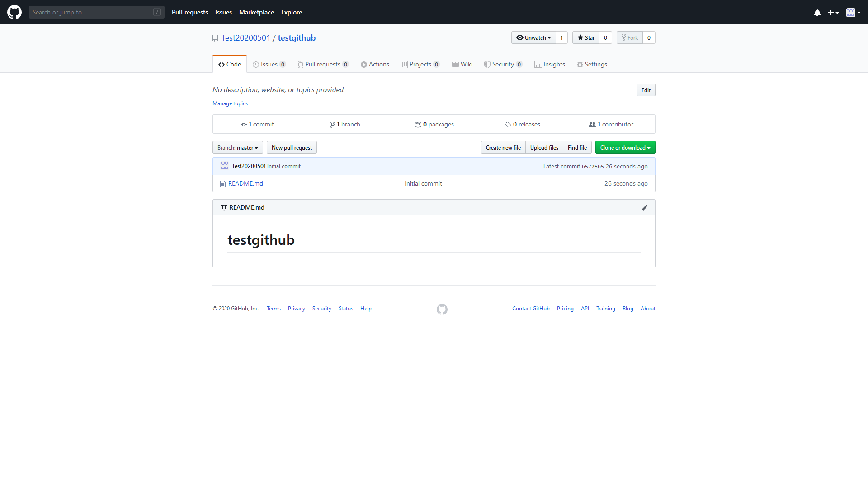Expand Branch: master dropdown
868x496 pixels.
tap(238, 147)
